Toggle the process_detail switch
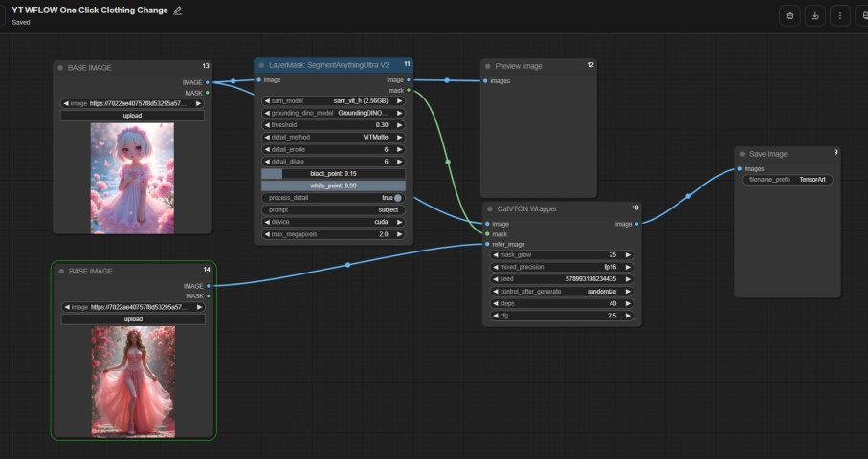The width and height of the screenshot is (868, 459). tap(397, 198)
